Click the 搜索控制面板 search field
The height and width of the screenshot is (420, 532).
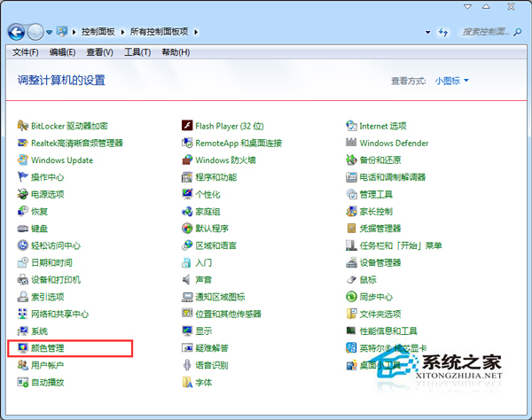[x=485, y=32]
